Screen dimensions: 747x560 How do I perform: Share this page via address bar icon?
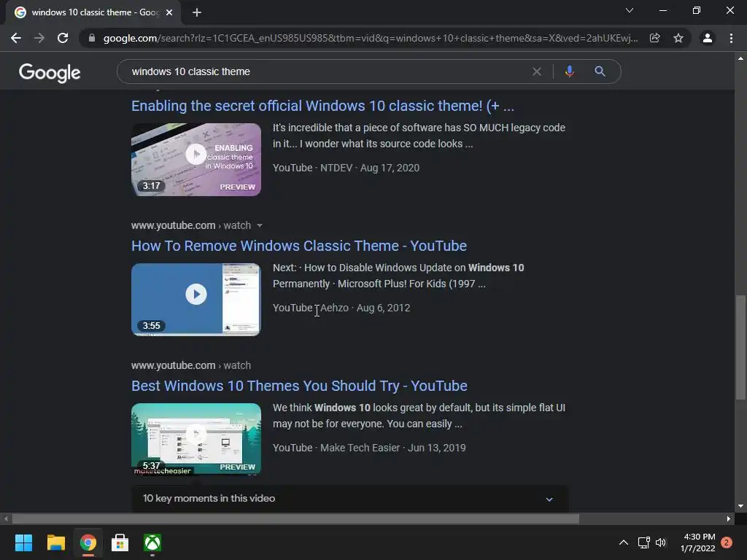pyautogui.click(x=654, y=38)
